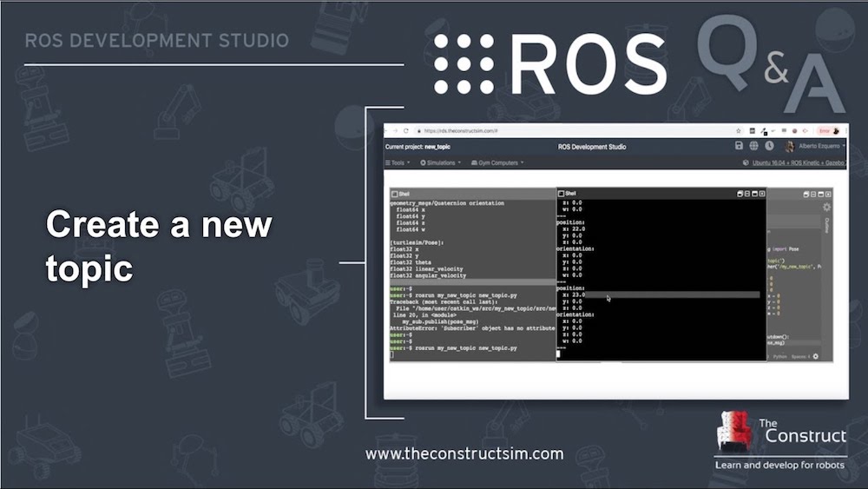Image resolution: width=868 pixels, height=489 pixels.
Task: Click the gear icon in editor status bar
Action: (815, 357)
